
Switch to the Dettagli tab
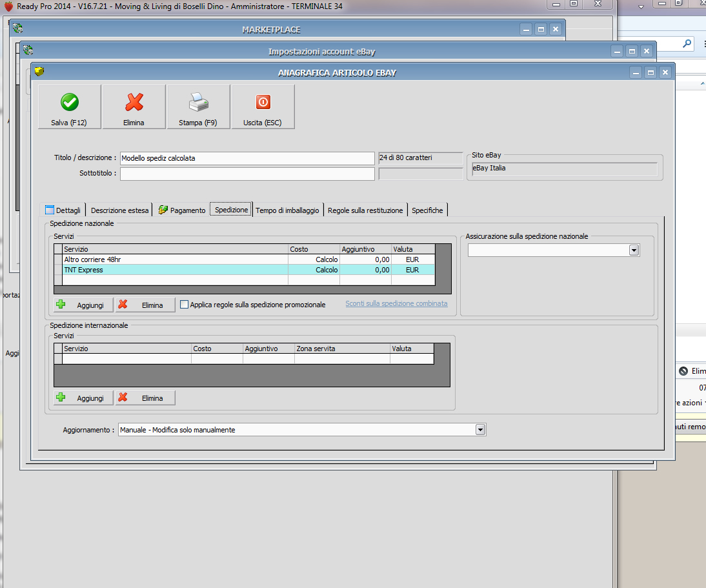pos(63,210)
